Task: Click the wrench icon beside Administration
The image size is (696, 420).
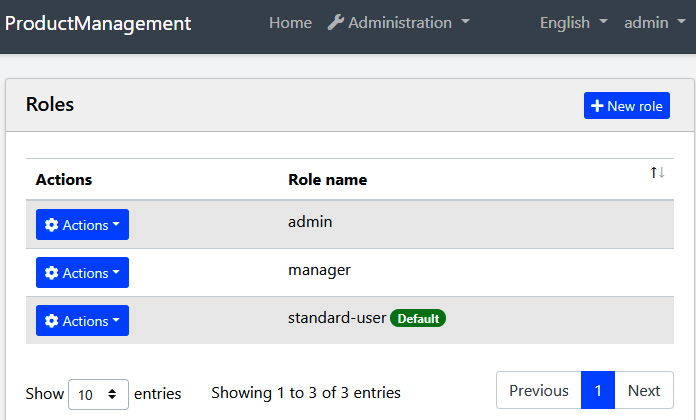Action: point(336,22)
